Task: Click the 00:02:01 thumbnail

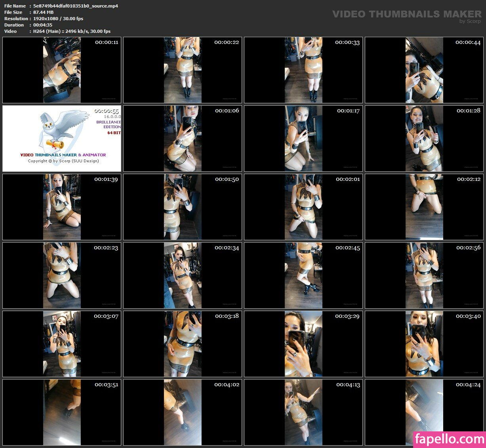Action: point(303,207)
